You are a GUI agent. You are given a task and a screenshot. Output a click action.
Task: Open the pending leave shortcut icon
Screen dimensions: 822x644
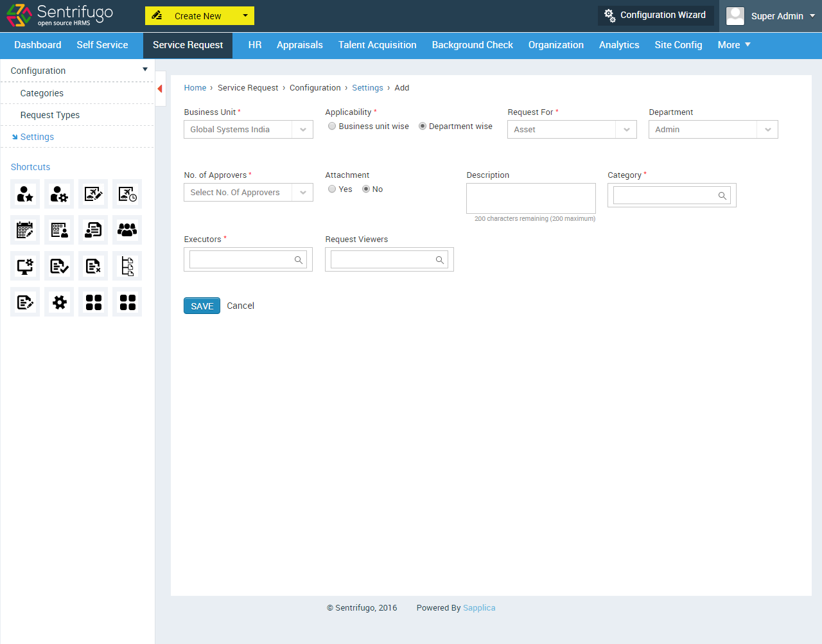click(x=127, y=193)
